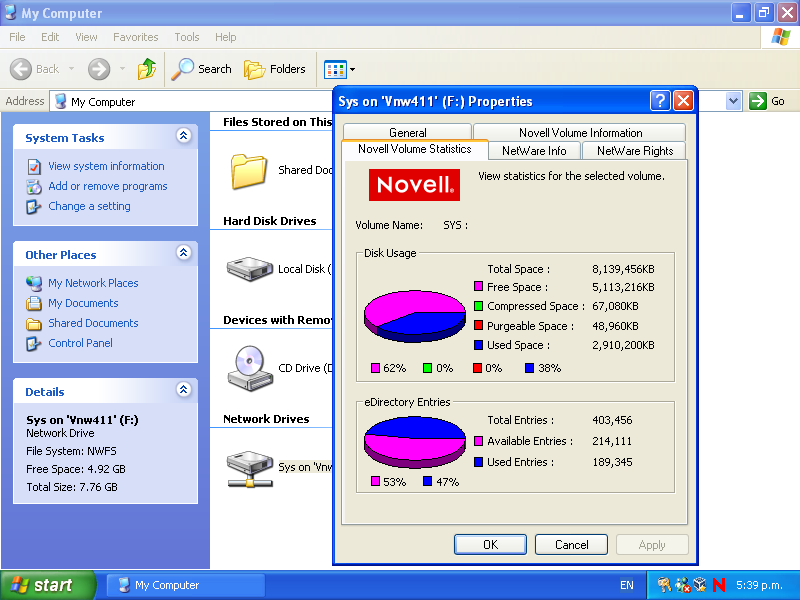Collapse the Details panel

184,390
